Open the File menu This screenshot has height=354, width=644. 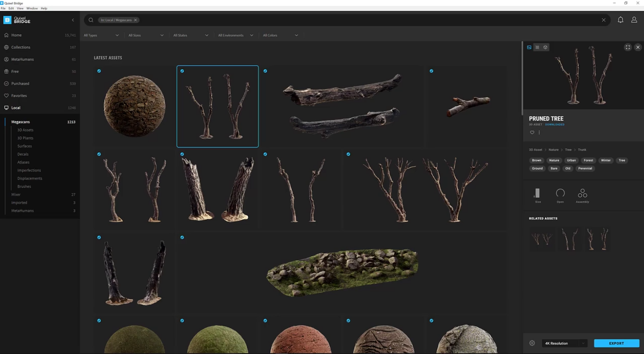(x=3, y=8)
